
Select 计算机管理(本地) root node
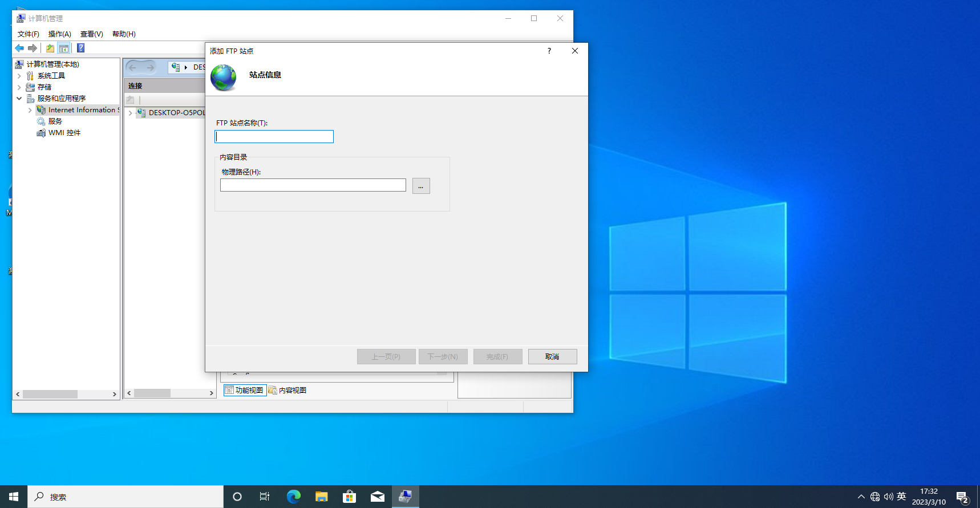pos(52,64)
